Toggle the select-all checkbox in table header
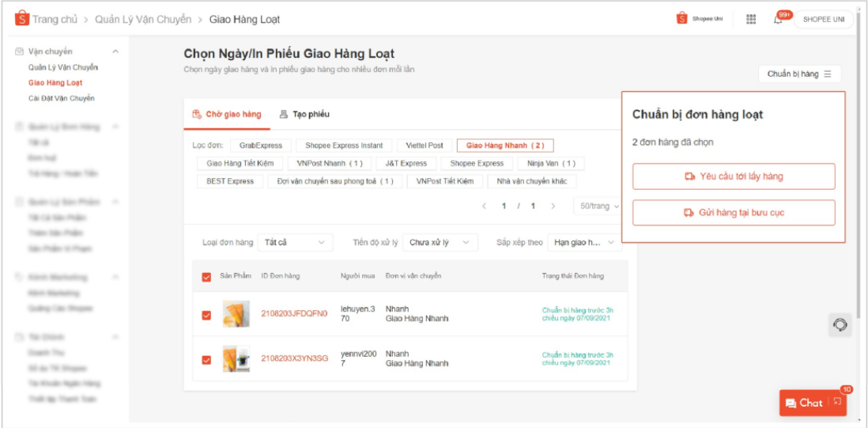This screenshot has width=868, height=428. tap(206, 277)
